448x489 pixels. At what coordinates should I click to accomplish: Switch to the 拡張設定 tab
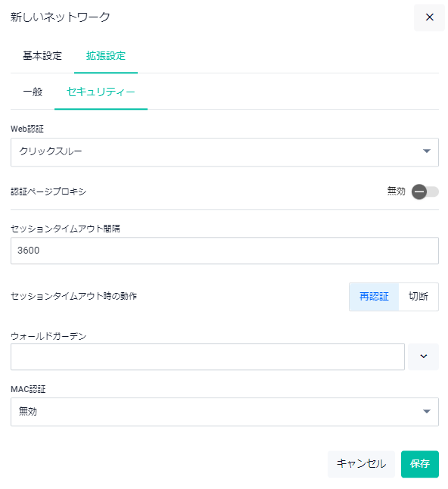[106, 56]
